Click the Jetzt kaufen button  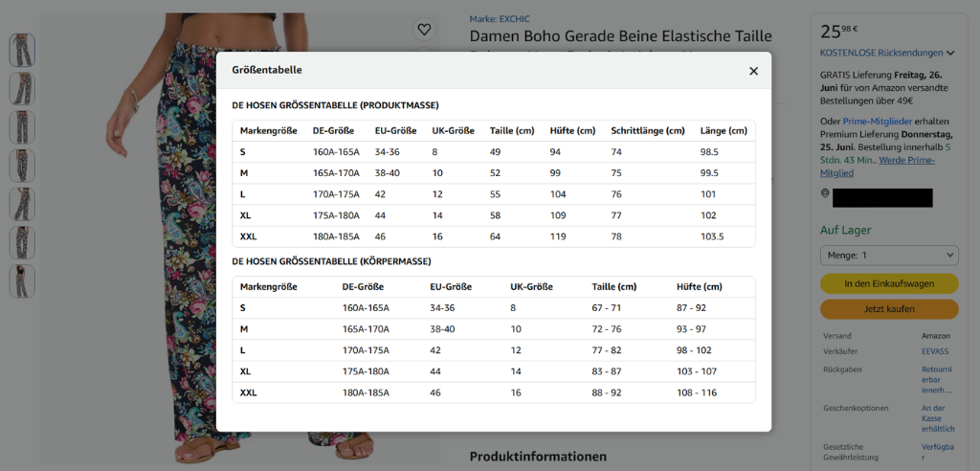click(x=889, y=309)
